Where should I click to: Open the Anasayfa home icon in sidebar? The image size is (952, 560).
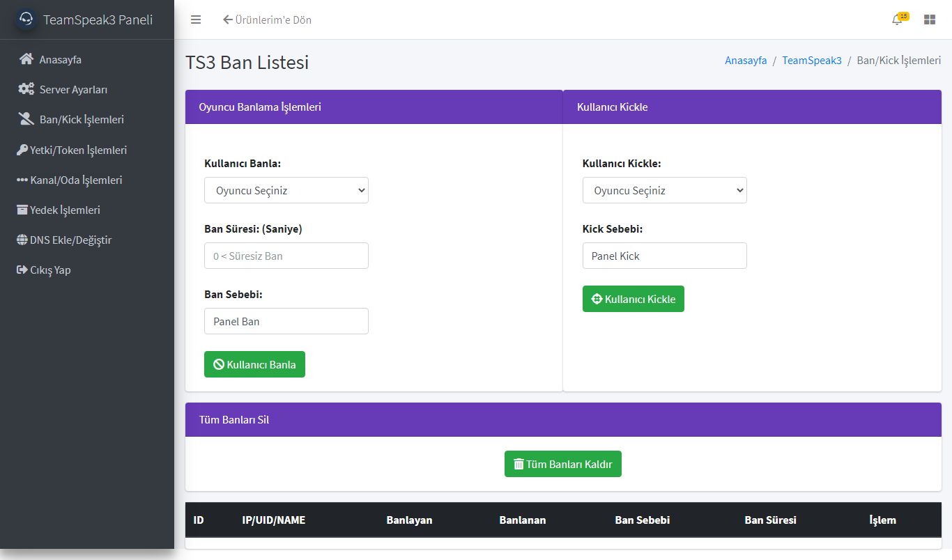(x=26, y=59)
